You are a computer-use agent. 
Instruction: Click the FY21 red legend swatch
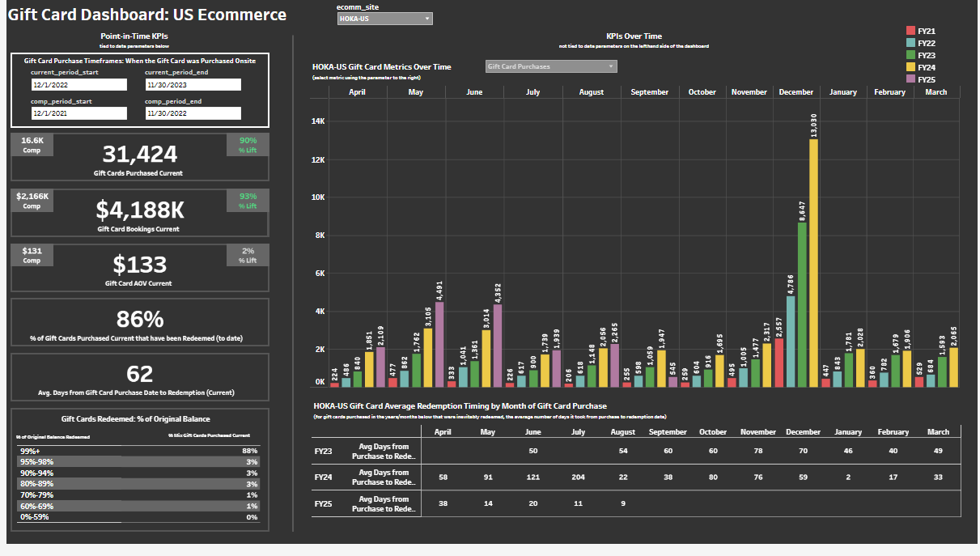[911, 31]
